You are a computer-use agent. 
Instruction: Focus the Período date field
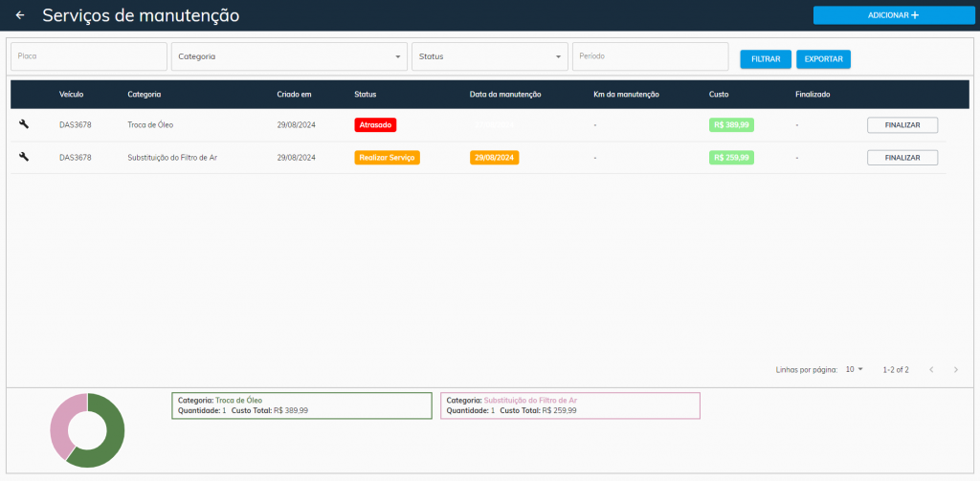[651, 56]
